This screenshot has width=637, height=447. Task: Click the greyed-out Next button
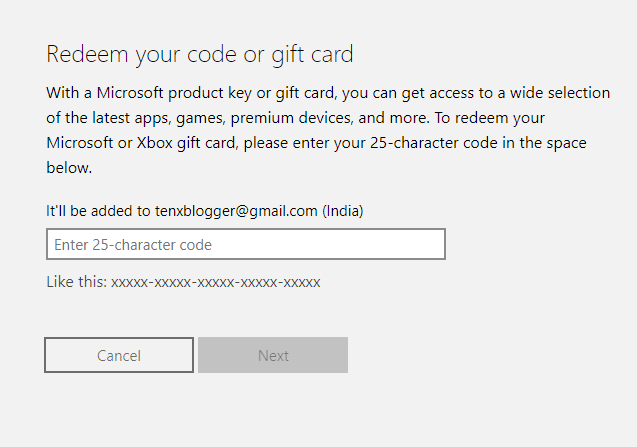[x=273, y=355]
